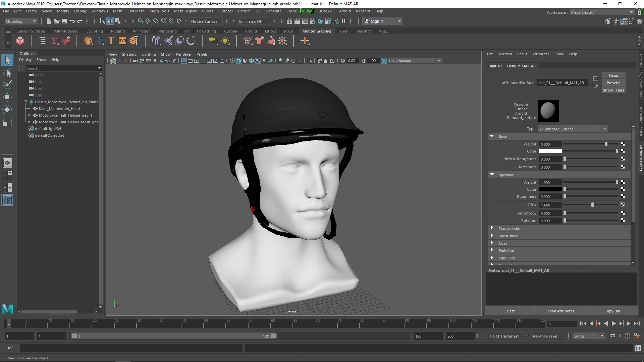
Task: Toggle Attribute Editor panel icon top right
Action: [x=624, y=21]
